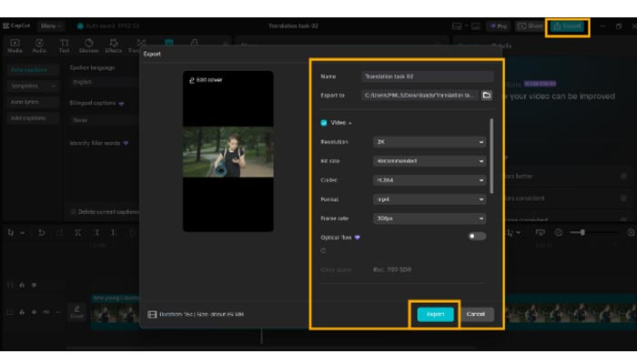Click the folder icon next to export path
This screenshot has height=364, width=637.
(x=487, y=95)
